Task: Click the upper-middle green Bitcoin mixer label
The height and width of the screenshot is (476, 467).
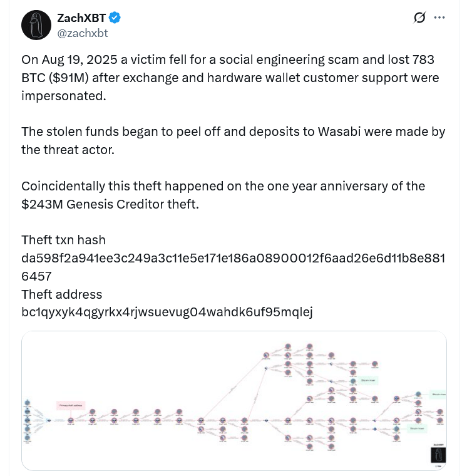Action: pyautogui.click(x=370, y=380)
